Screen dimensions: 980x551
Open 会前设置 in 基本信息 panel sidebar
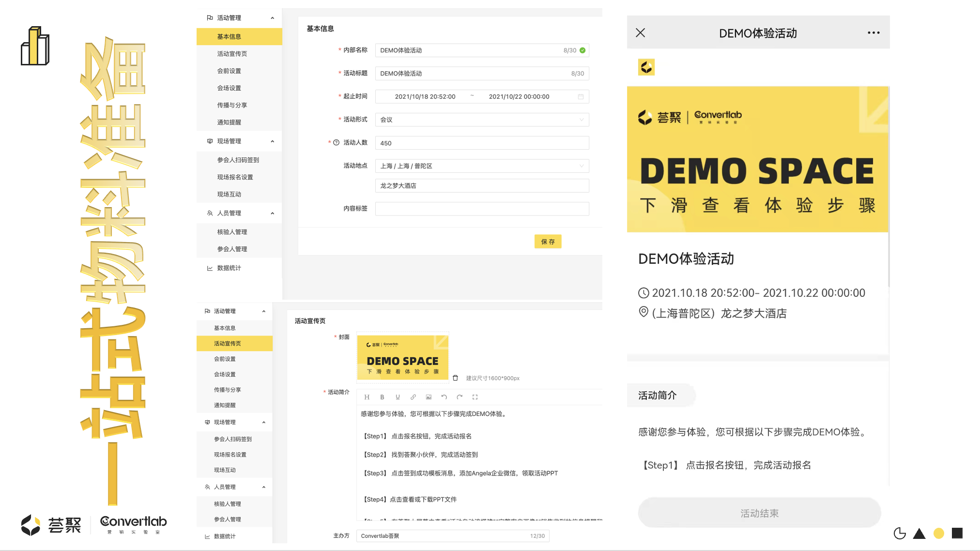229,71
